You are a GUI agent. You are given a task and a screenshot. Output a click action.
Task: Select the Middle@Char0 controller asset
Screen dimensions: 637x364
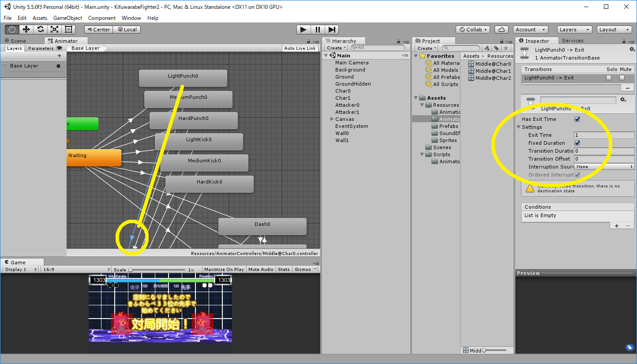[490, 64]
